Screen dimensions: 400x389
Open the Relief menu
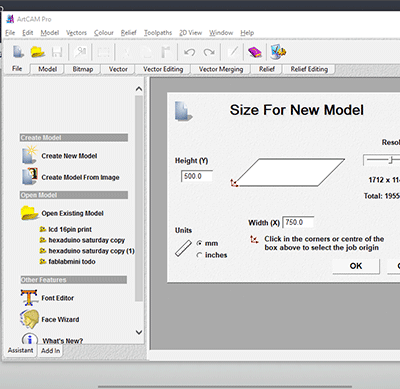[128, 33]
